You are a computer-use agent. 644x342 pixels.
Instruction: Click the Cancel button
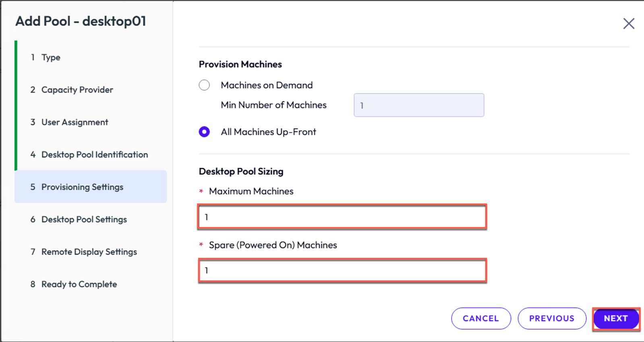point(481,318)
